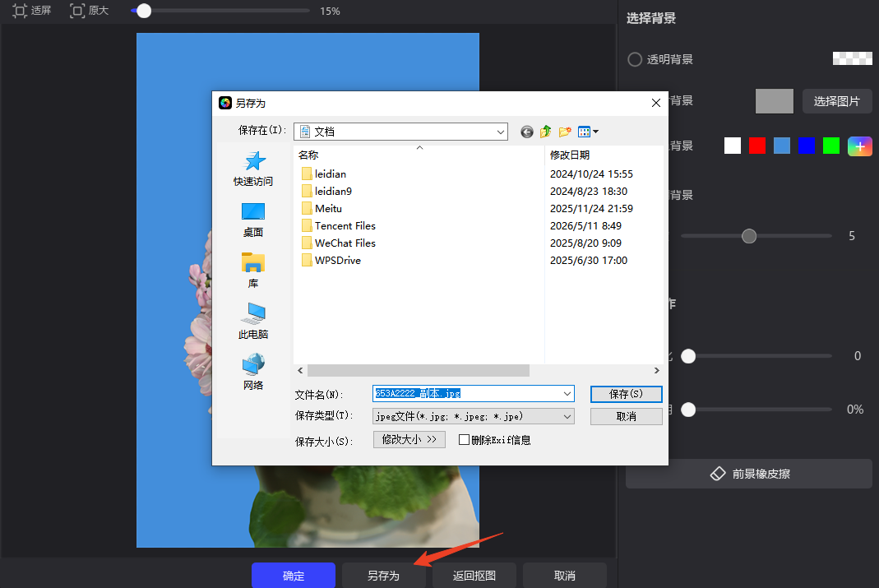
Task: Select 库 in the places sidebar
Action: tap(252, 271)
